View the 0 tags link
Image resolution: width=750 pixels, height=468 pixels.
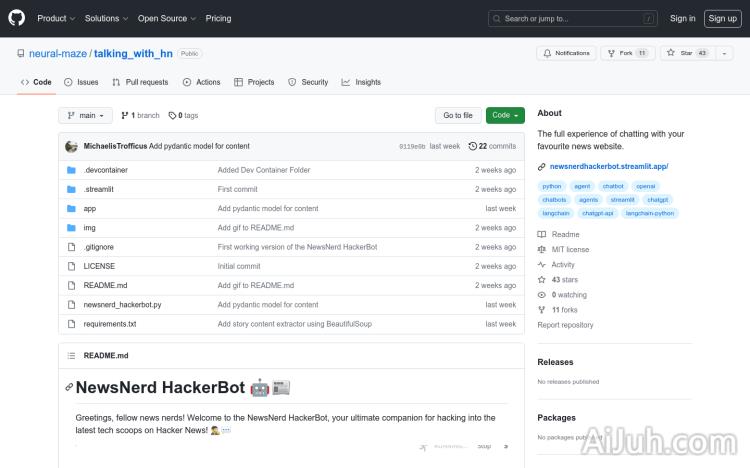click(x=183, y=115)
